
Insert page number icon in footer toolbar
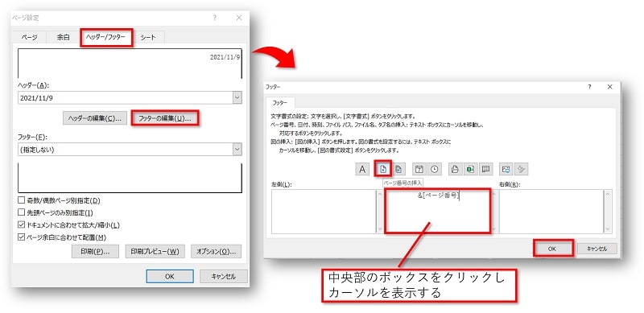point(383,169)
